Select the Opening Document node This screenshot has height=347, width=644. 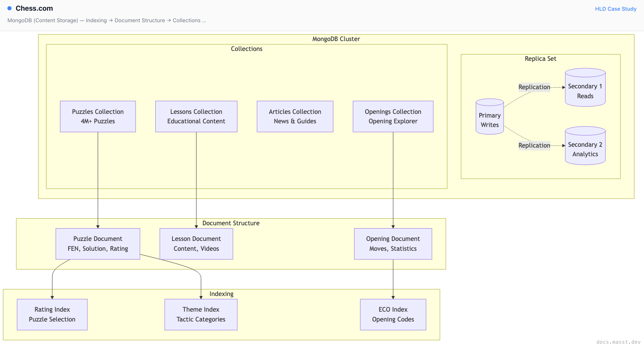click(x=393, y=244)
